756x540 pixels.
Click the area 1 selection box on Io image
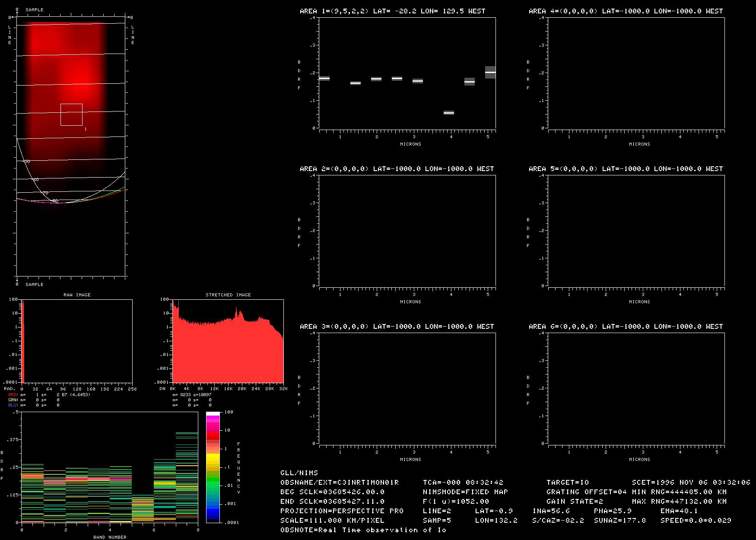pos(71,114)
